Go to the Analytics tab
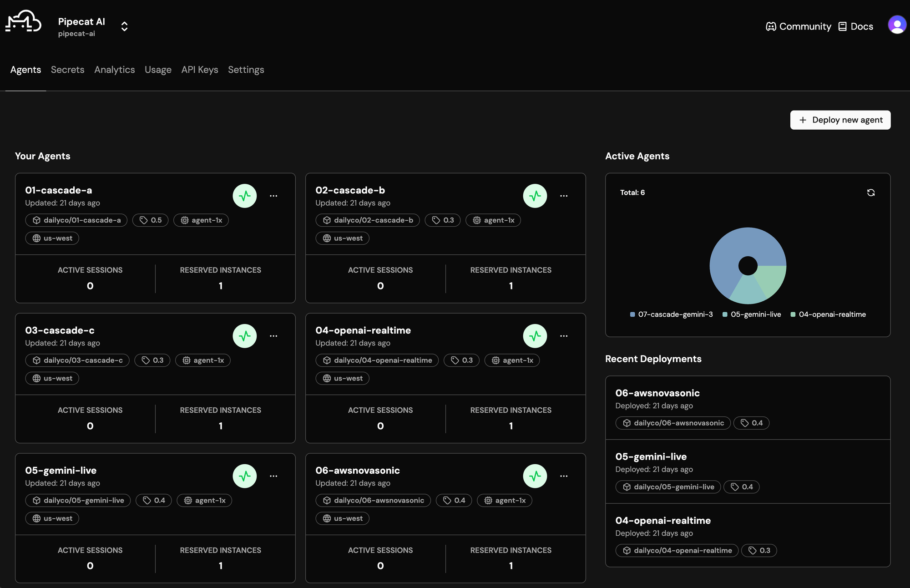910x588 pixels. (114, 70)
